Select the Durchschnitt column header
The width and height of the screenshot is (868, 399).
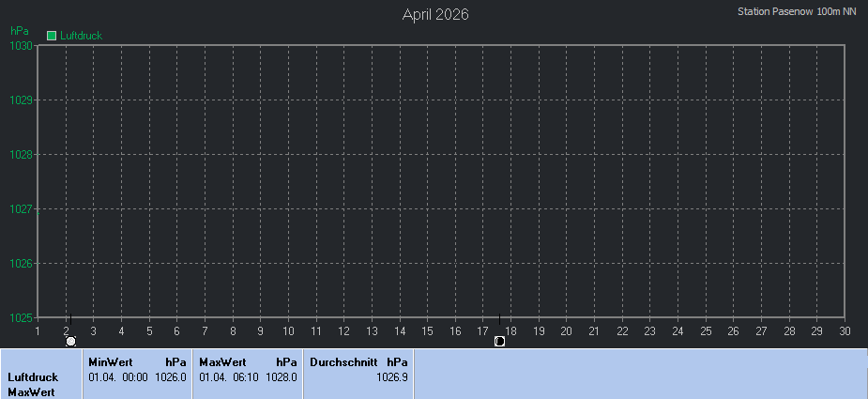[x=343, y=361]
